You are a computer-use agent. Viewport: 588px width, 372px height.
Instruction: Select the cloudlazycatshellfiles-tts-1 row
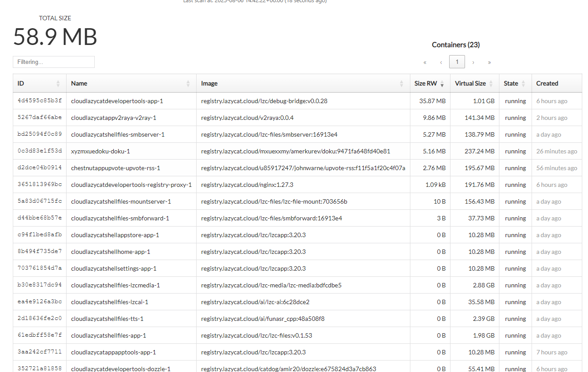coord(298,319)
